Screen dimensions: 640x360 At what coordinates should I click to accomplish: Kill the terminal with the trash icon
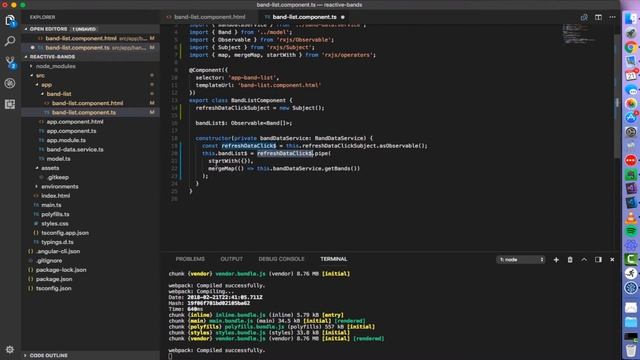click(x=570, y=260)
